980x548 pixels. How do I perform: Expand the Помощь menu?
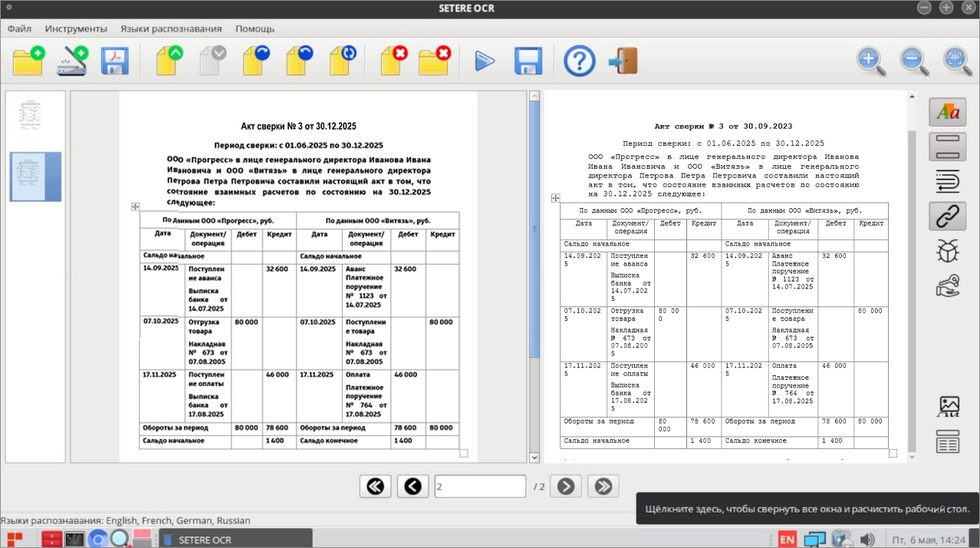coord(255,28)
